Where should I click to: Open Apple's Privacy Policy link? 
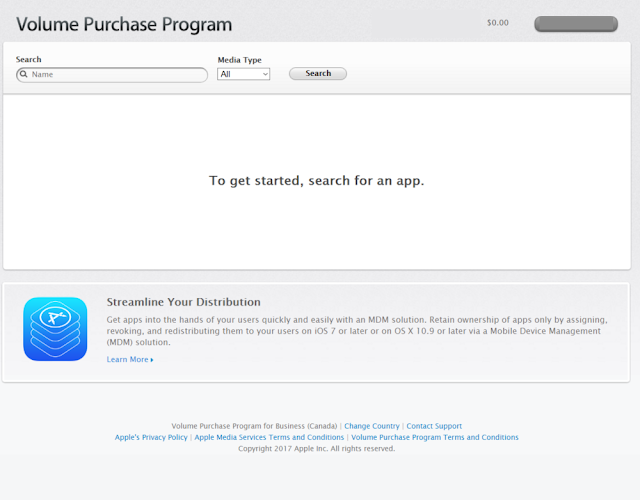151,437
